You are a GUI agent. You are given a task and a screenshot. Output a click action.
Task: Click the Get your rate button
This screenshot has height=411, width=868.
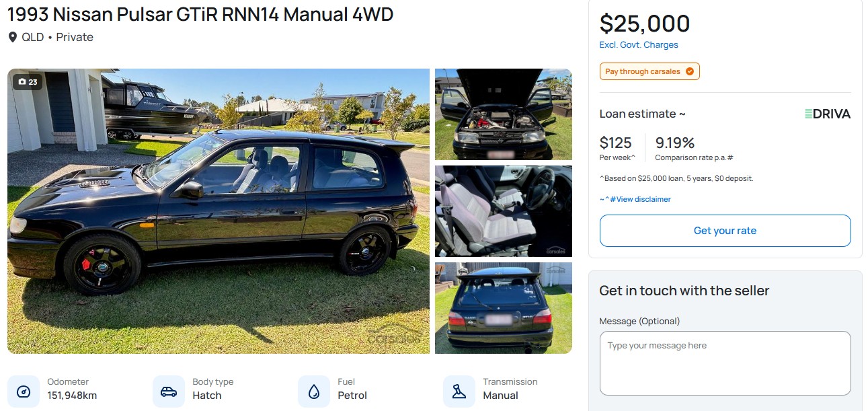click(x=725, y=231)
